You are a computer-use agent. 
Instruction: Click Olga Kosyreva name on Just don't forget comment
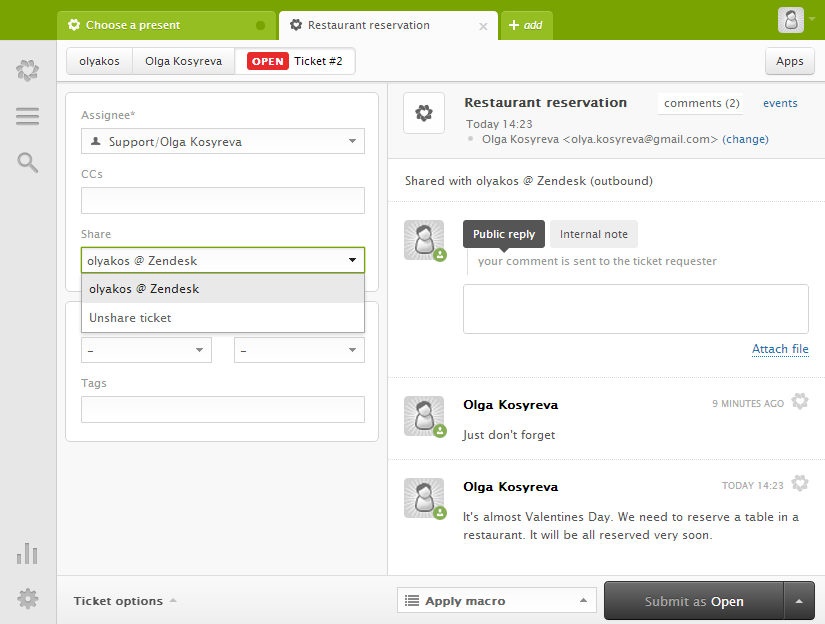[x=510, y=405]
